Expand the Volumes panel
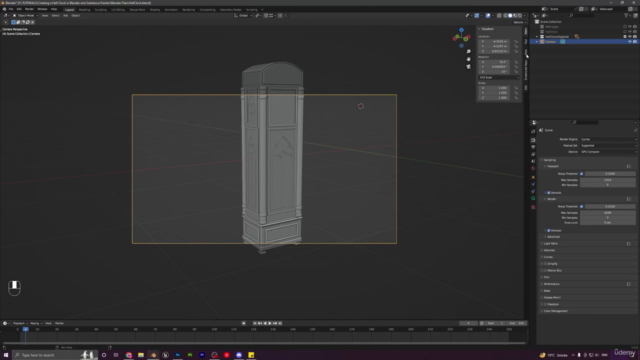The height and width of the screenshot is (360, 640). tap(549, 250)
